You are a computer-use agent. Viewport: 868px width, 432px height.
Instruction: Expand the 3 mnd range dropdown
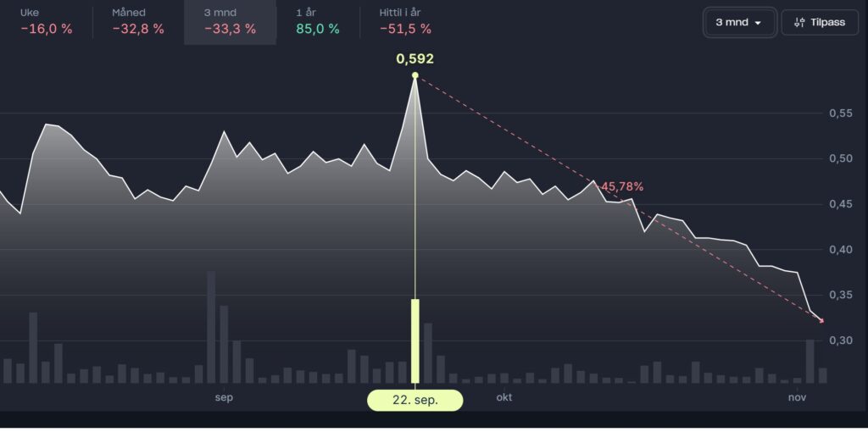(739, 23)
